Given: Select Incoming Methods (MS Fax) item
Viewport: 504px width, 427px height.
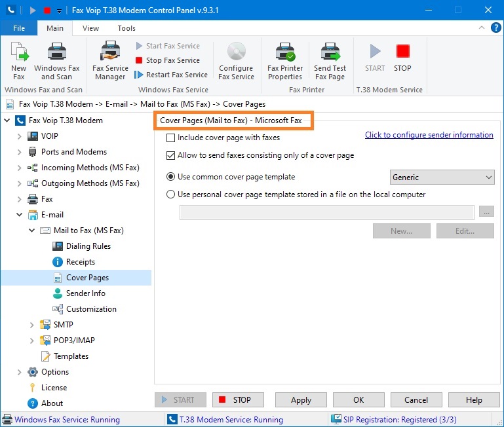Looking at the screenshot, I should pos(90,168).
